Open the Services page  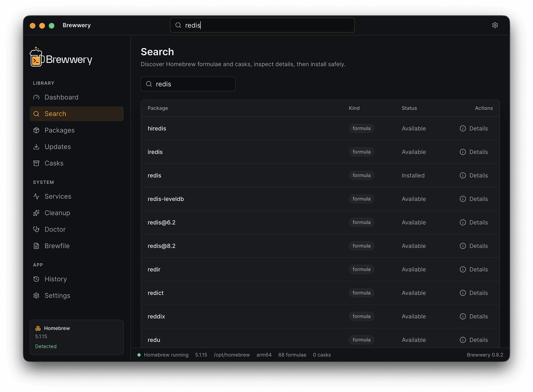click(x=77, y=196)
